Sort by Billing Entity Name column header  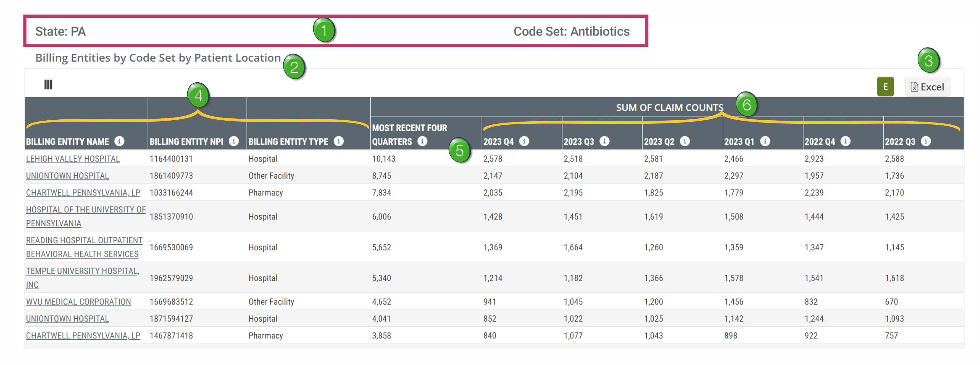67,142
